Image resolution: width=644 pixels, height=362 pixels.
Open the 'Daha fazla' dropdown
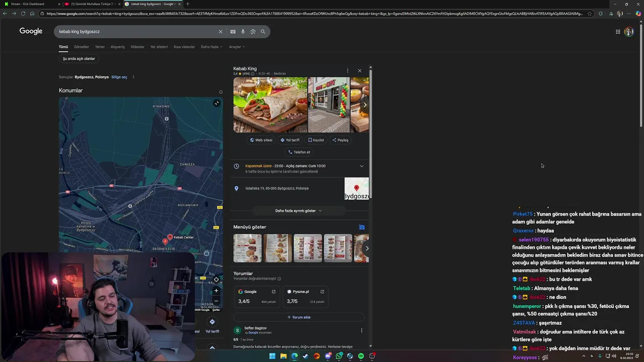(x=211, y=47)
